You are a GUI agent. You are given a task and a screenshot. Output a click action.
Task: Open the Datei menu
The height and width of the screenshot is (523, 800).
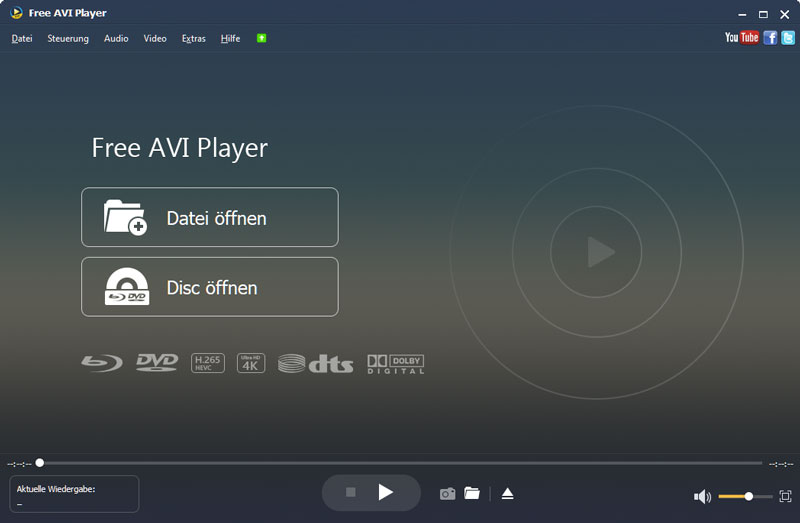22,39
